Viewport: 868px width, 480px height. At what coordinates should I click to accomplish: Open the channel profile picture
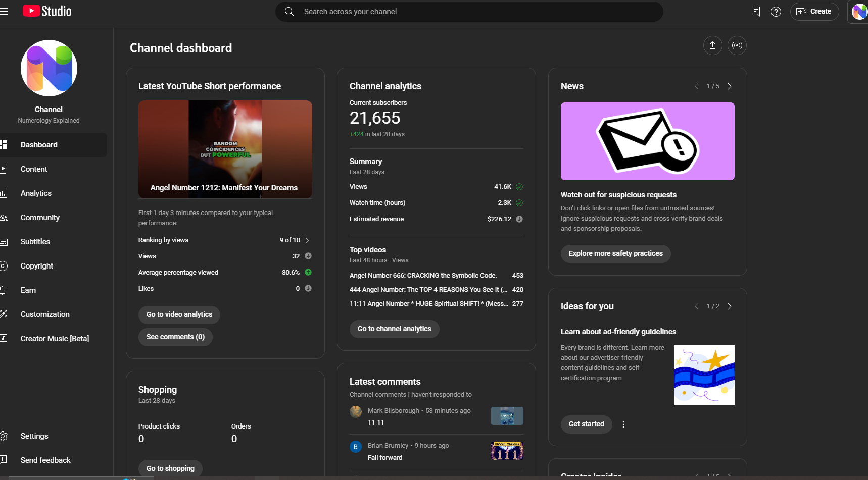(x=49, y=68)
